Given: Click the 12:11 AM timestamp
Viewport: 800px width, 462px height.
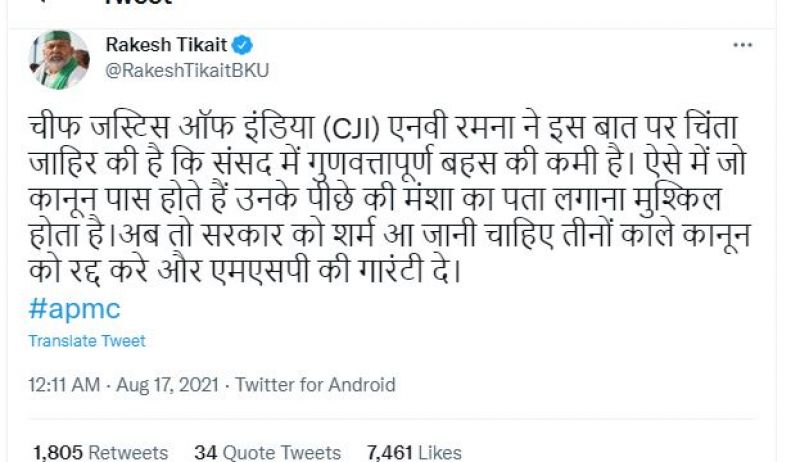Looking at the screenshot, I should point(63,385).
